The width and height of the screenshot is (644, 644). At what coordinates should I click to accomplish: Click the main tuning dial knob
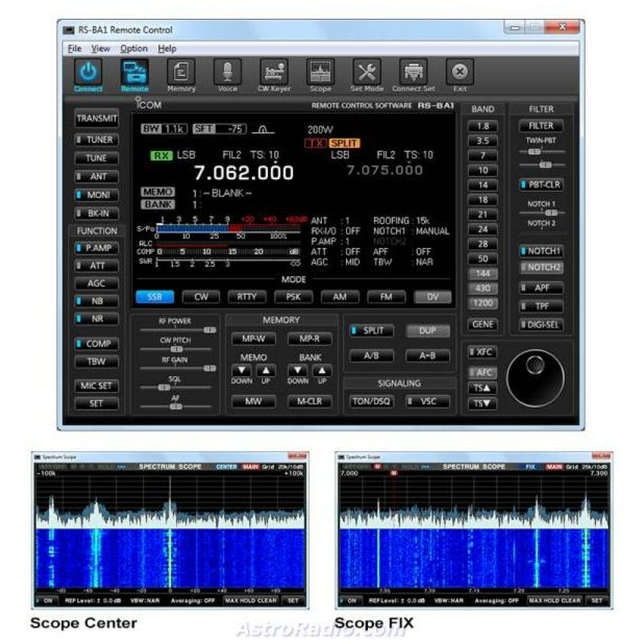pyautogui.click(x=535, y=378)
